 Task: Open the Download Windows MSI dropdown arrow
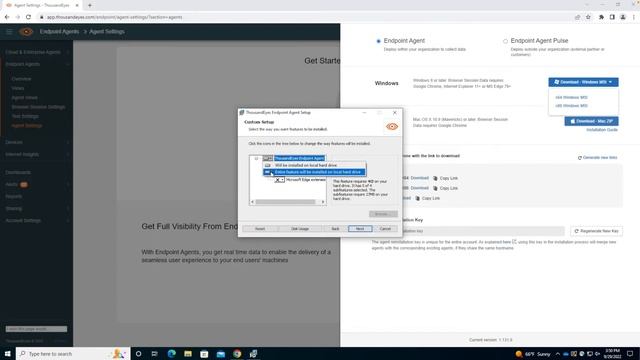click(x=611, y=82)
